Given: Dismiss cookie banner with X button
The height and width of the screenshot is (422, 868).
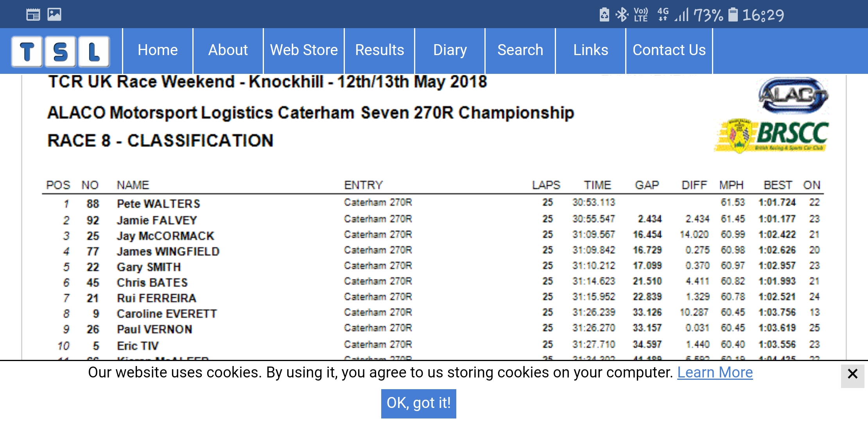Looking at the screenshot, I should tap(852, 374).
